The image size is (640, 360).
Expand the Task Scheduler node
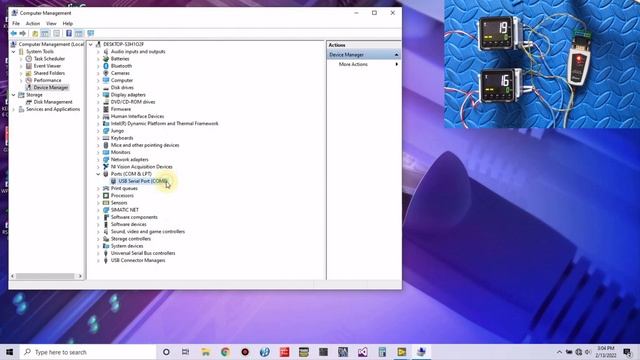coord(21,59)
